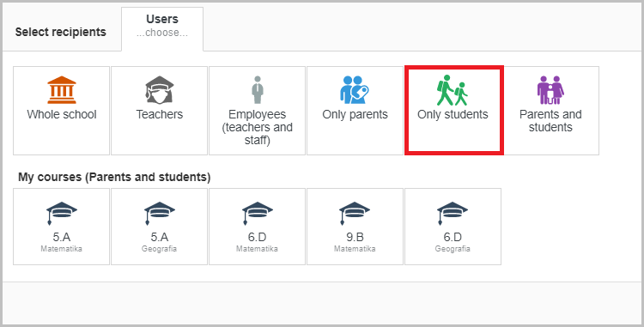Click the Whole school label

[x=62, y=114]
